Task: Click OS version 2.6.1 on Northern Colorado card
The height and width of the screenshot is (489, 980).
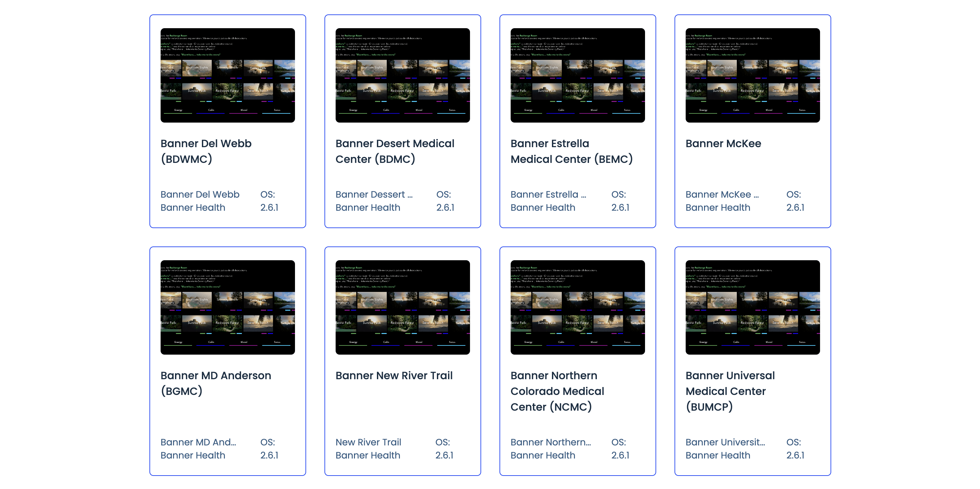Action: coord(620,455)
